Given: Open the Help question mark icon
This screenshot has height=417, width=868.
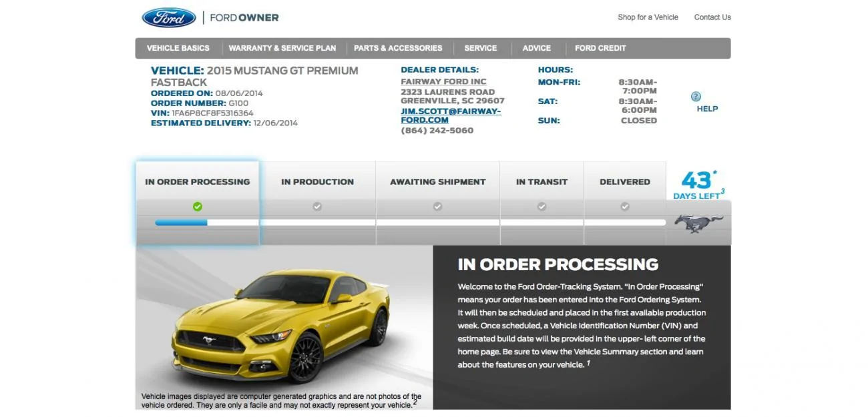Looking at the screenshot, I should (696, 97).
